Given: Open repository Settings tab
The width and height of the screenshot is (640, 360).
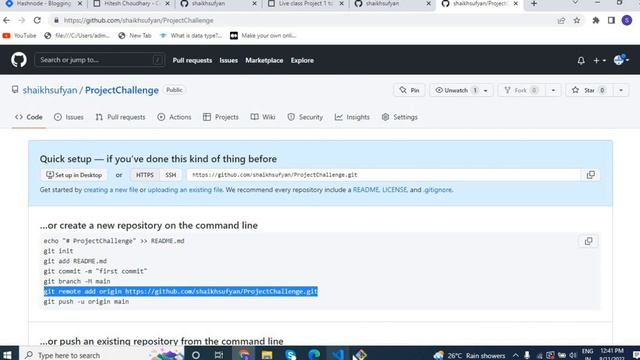Looking at the screenshot, I should pos(400,117).
